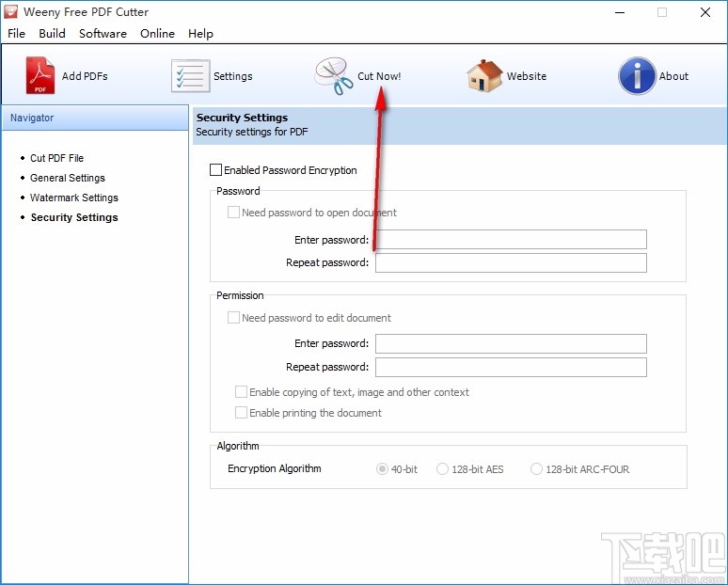Viewport: 728px width, 585px height.
Task: Click the About toolbar label
Action: 673,76
